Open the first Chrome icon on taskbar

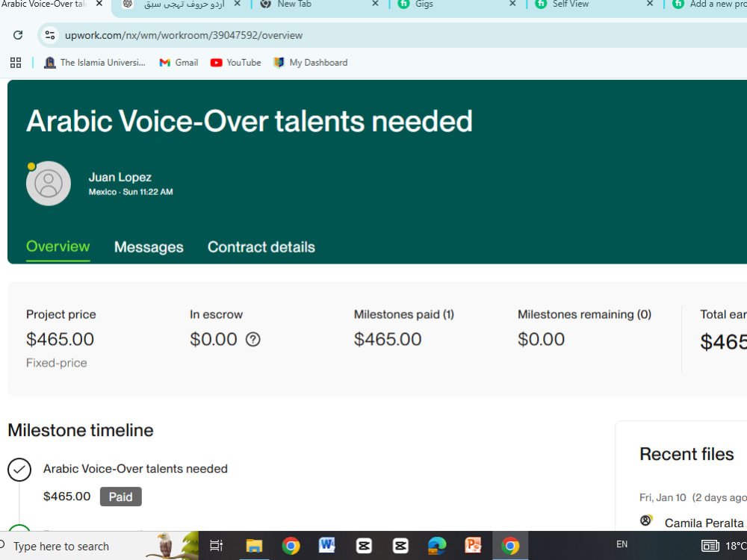291,546
